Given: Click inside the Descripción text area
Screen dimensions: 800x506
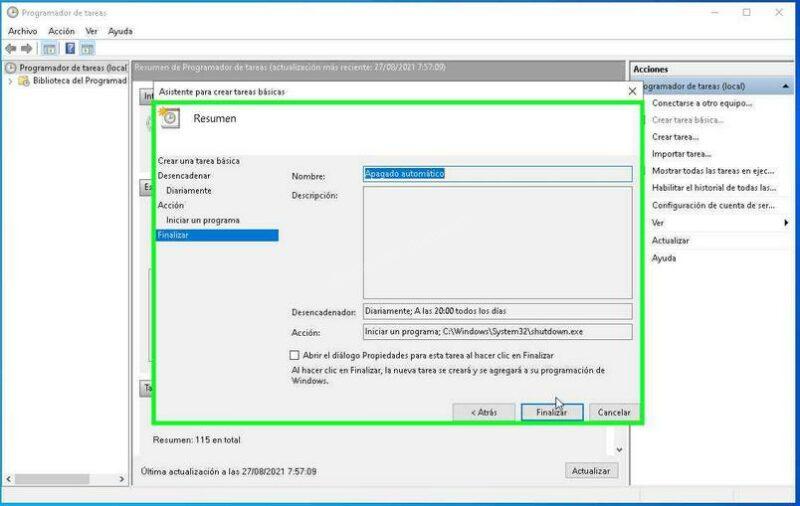Looking at the screenshot, I should click(497, 242).
